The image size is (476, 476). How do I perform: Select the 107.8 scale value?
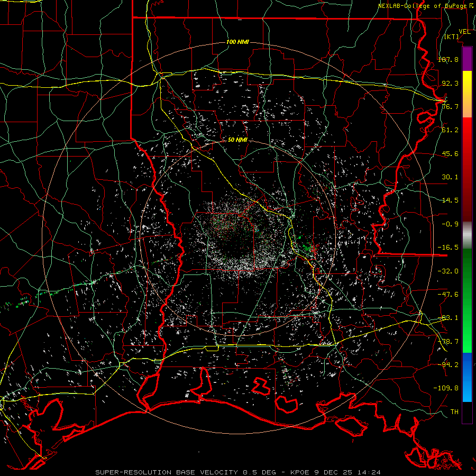(x=448, y=59)
